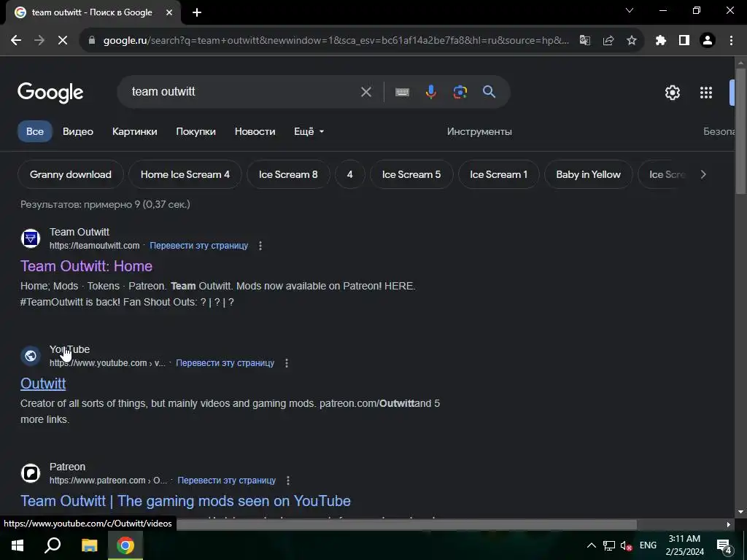Open the translate page icon in address bar
Viewport: 747px width, 560px height.
point(584,41)
